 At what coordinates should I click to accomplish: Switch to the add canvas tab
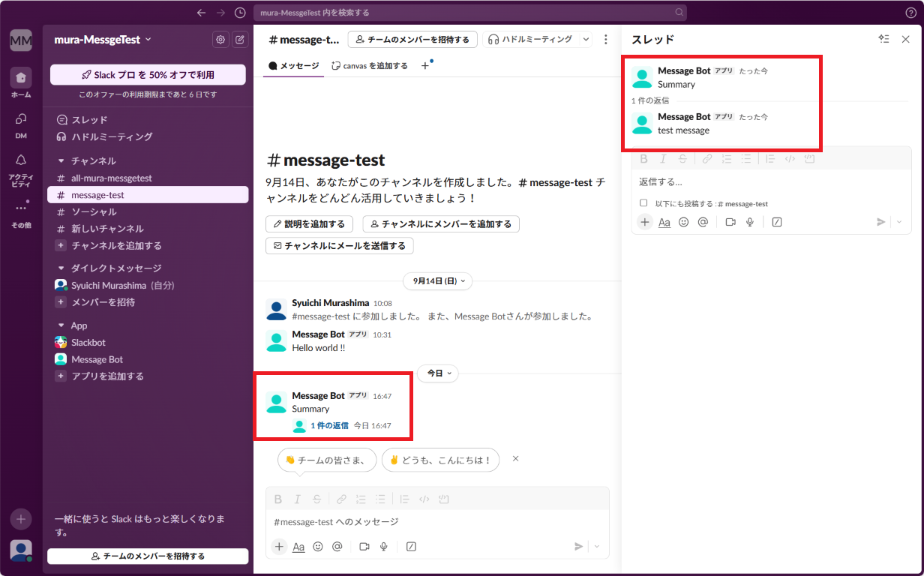tap(370, 66)
